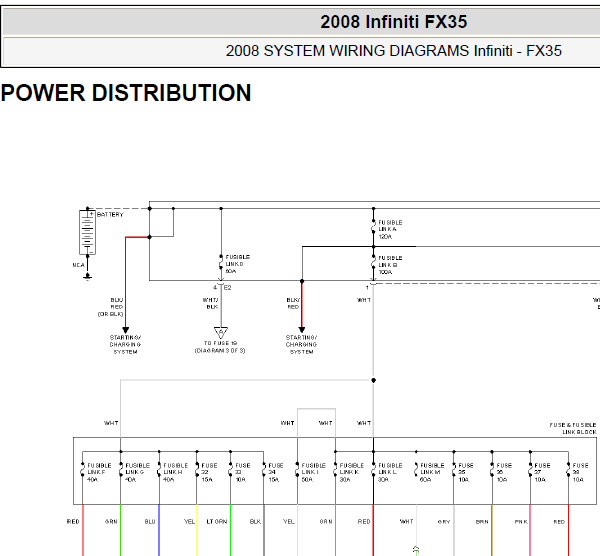The image size is (600, 556).
Task: Click the 'GRY' wire color label
Action: 444,522
